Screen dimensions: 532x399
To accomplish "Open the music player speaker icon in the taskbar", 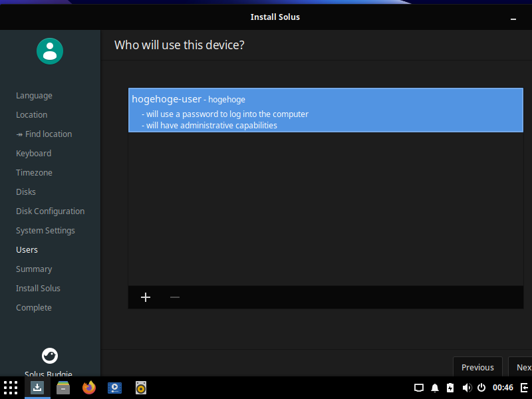I will 141,388.
